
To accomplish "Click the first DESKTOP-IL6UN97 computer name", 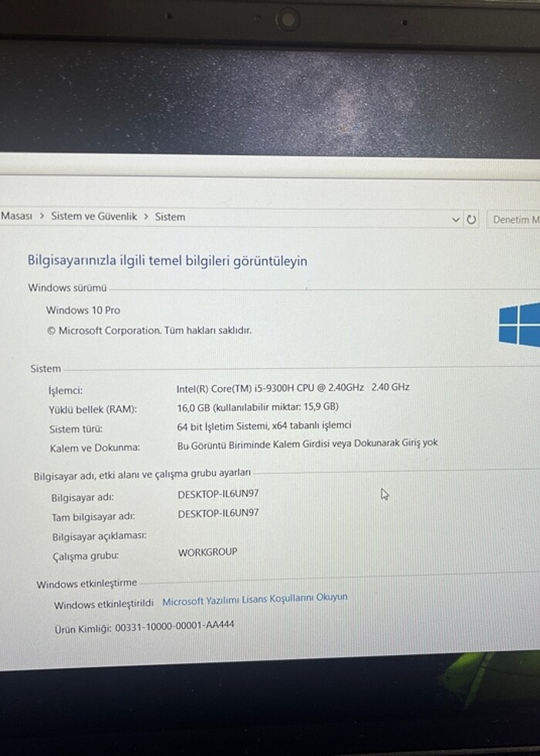I will (218, 495).
